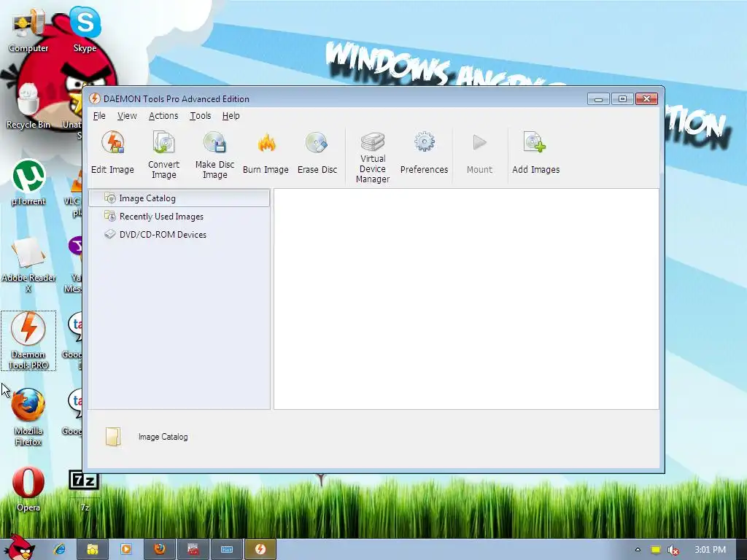Viewport: 747px width, 560px height.
Task: Close the DAEMON Tools window
Action: tap(646, 98)
